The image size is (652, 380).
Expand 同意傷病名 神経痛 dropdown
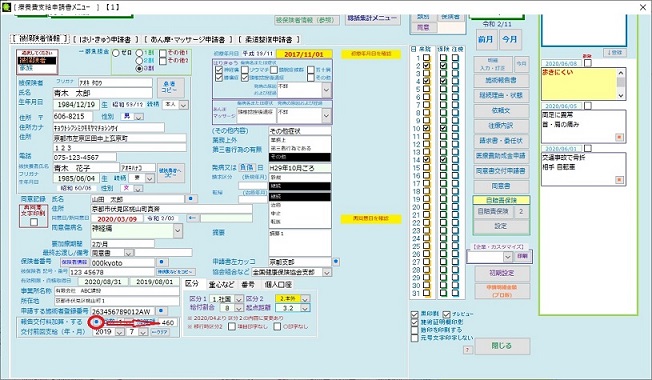click(178, 230)
